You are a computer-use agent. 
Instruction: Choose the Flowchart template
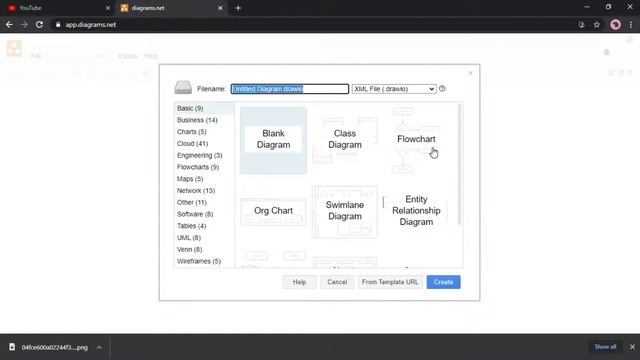pyautogui.click(x=416, y=140)
